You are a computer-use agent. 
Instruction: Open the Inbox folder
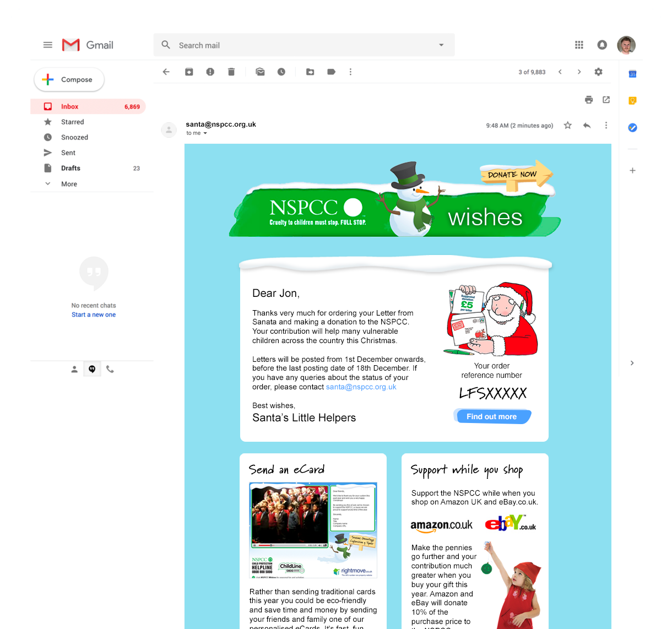[88, 106]
